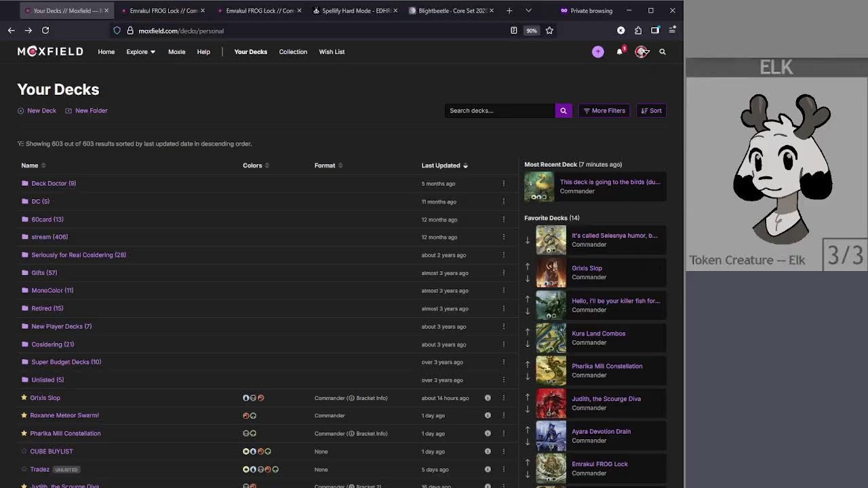Click the purple add-new plus icon
The image size is (868, 488).
tap(597, 52)
